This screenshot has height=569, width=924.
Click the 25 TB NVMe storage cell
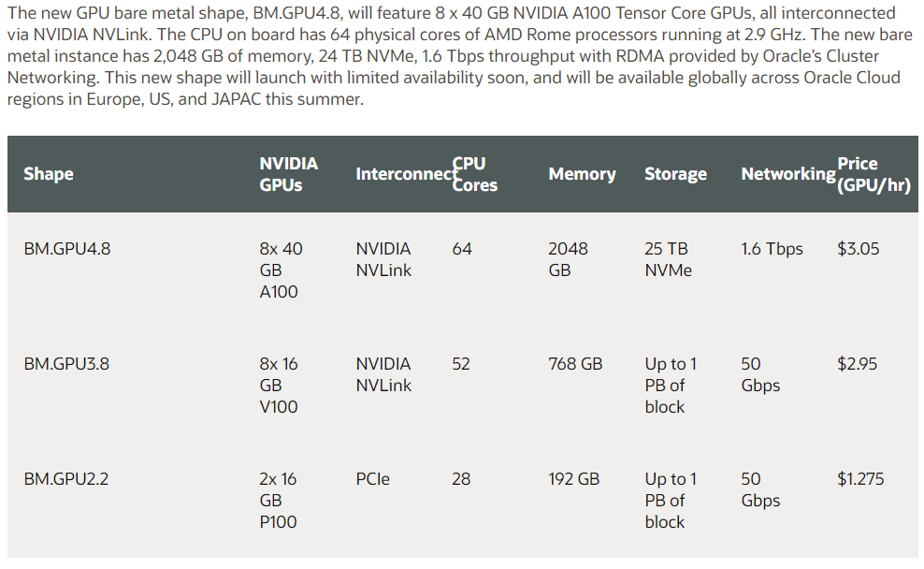669,259
